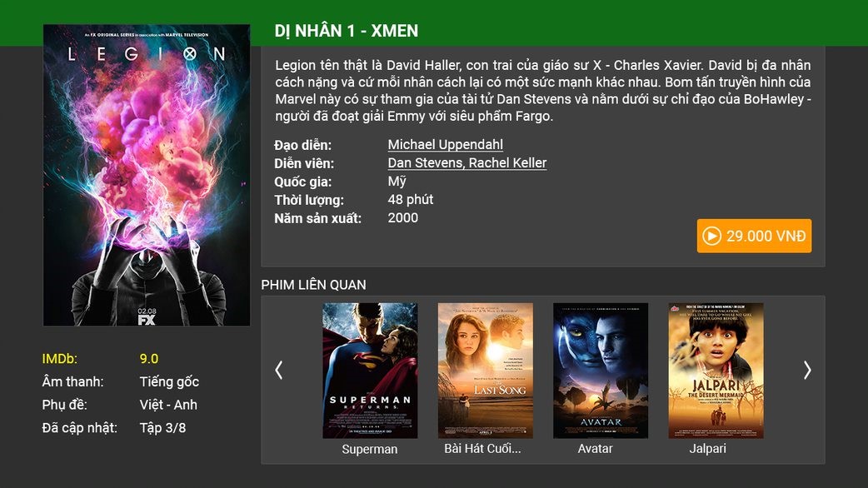The height and width of the screenshot is (488, 868).
Task: Click the Superman title caption
Action: click(x=369, y=449)
